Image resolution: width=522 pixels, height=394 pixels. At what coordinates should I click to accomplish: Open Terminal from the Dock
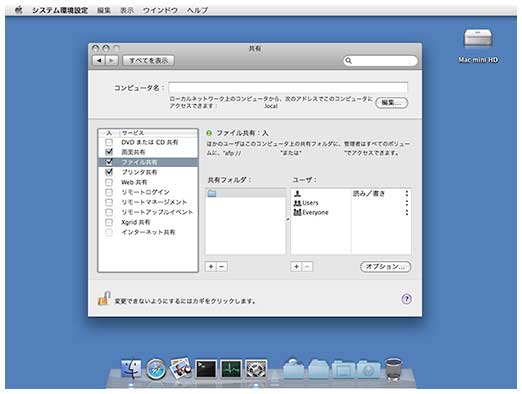click(206, 369)
